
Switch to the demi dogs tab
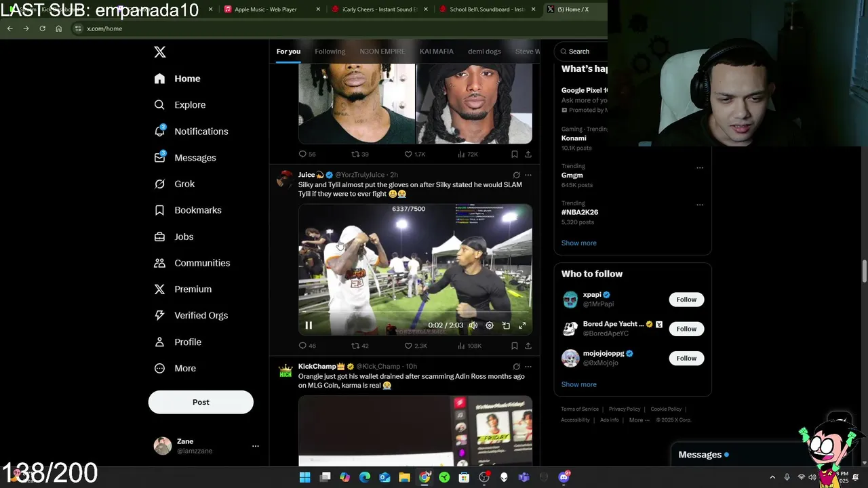pos(484,52)
